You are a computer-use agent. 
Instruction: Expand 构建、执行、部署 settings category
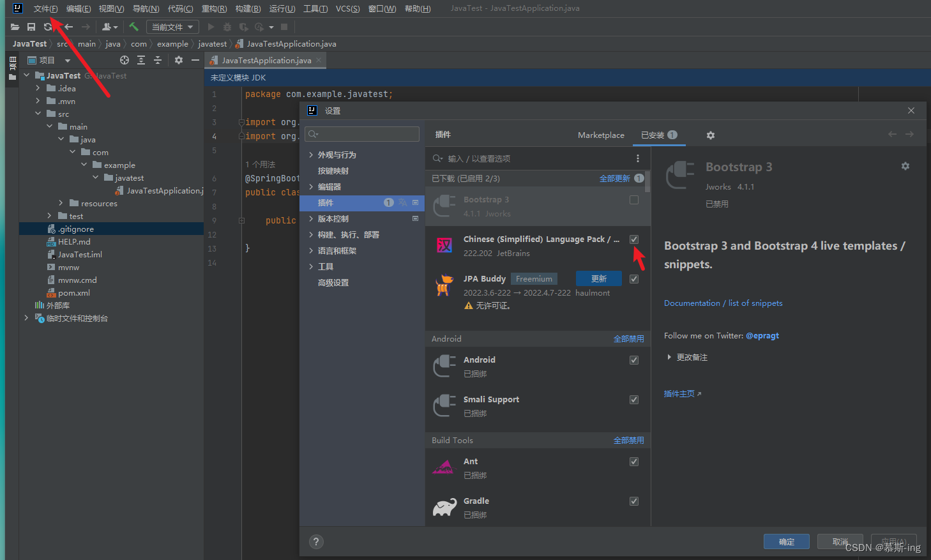(x=311, y=235)
